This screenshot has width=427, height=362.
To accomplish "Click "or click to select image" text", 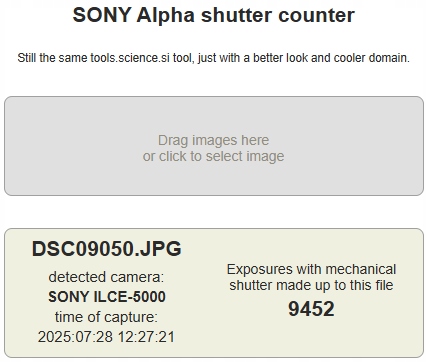I will 213,156.
